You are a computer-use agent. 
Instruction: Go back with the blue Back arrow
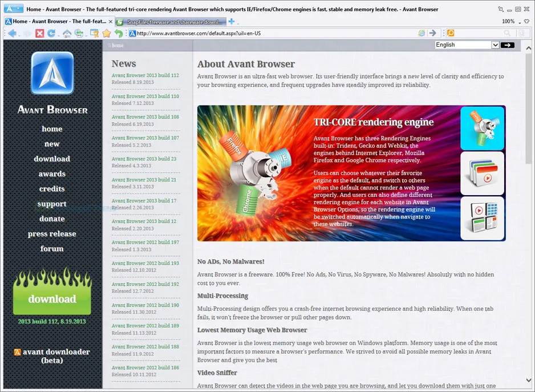[12, 33]
